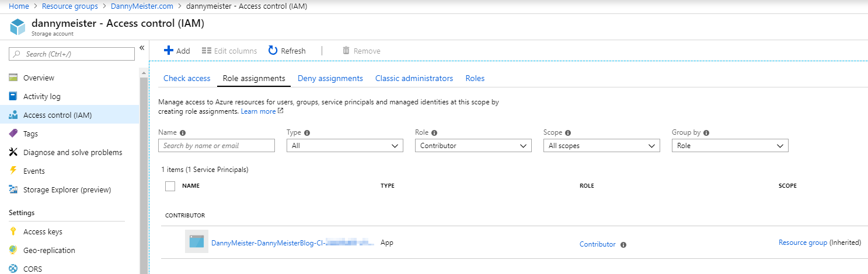This screenshot has height=274, width=868.
Task: Switch to the Roles tab
Action: click(x=475, y=78)
